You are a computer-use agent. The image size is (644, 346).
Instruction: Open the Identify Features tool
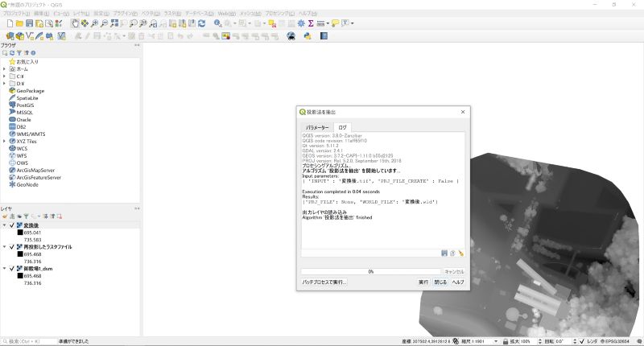tap(217, 24)
